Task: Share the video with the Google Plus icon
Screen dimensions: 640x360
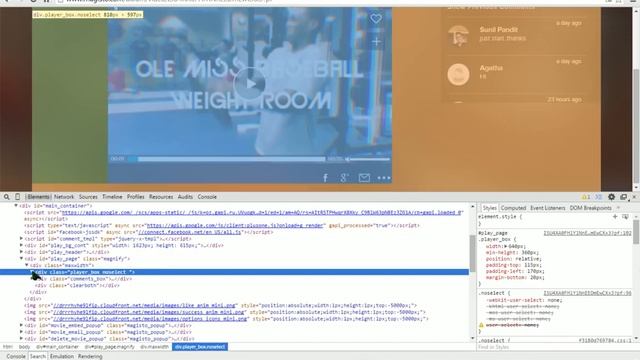Action: 344,178
